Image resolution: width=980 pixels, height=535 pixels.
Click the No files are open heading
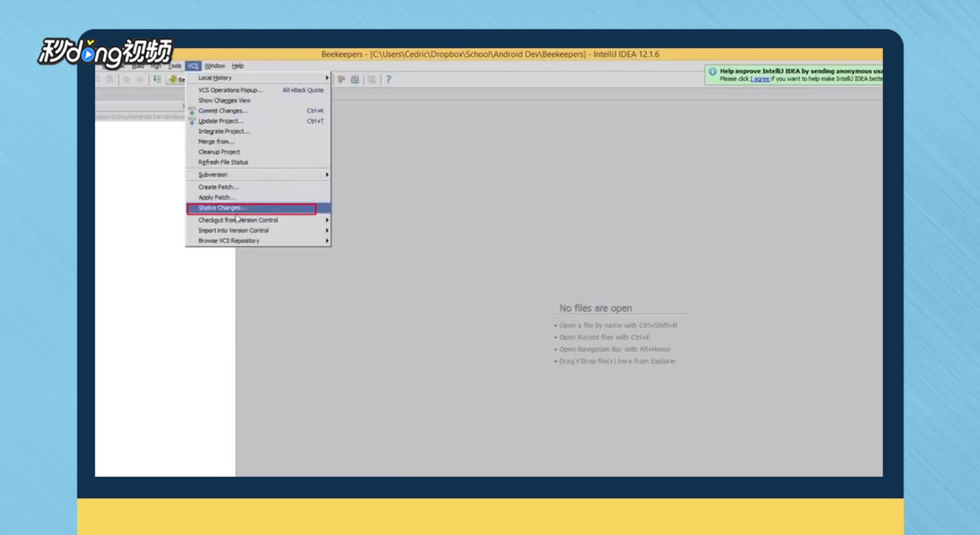(x=595, y=308)
